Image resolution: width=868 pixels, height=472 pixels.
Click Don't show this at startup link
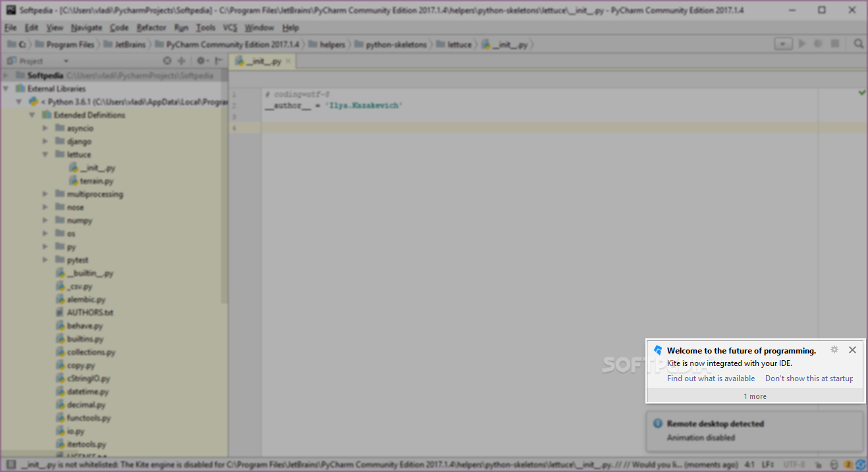tap(809, 379)
